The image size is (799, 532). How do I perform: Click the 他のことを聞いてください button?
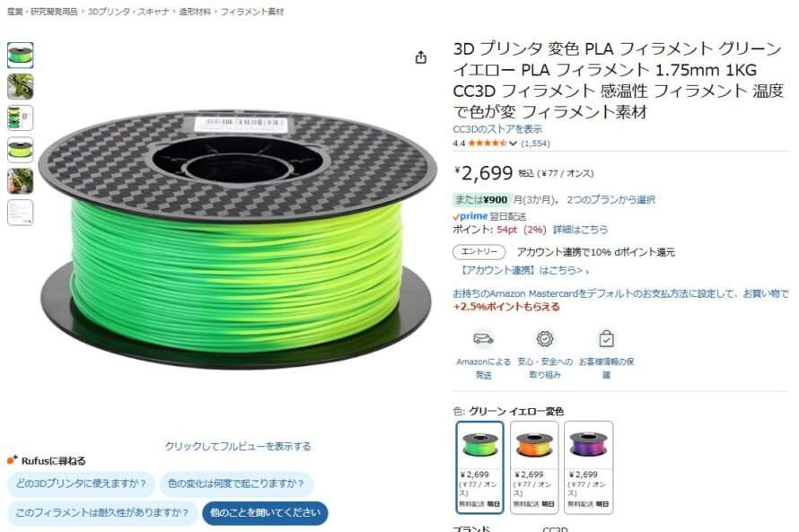point(265,512)
